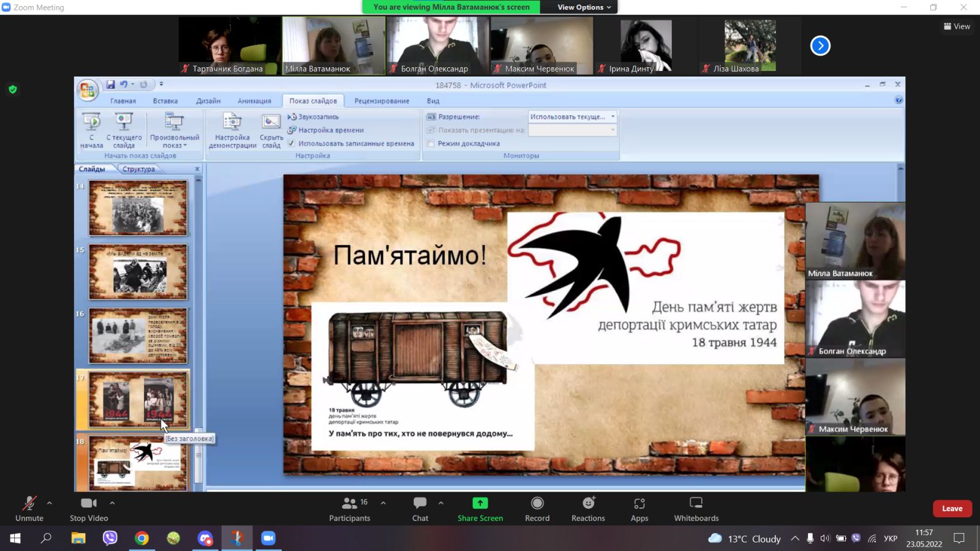This screenshot has width=980, height=551.
Task: Switch to the Структура outline tab
Action: click(x=138, y=169)
